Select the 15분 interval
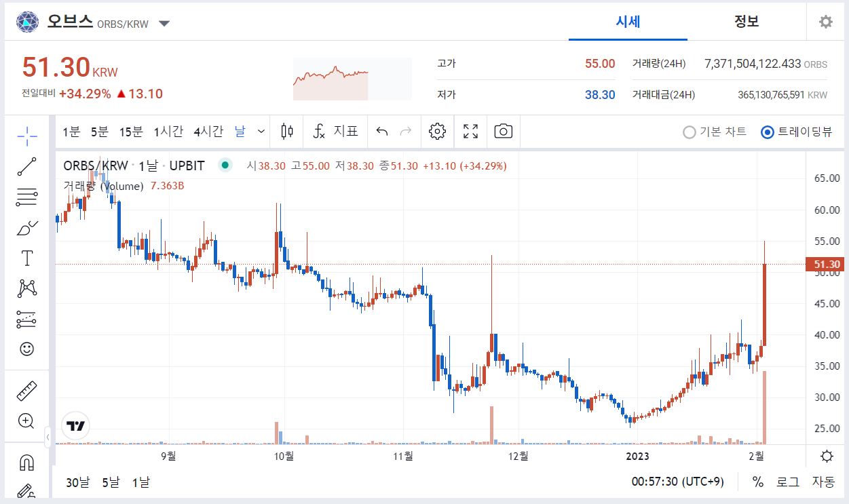Image resolution: width=849 pixels, height=504 pixels. pos(131,132)
